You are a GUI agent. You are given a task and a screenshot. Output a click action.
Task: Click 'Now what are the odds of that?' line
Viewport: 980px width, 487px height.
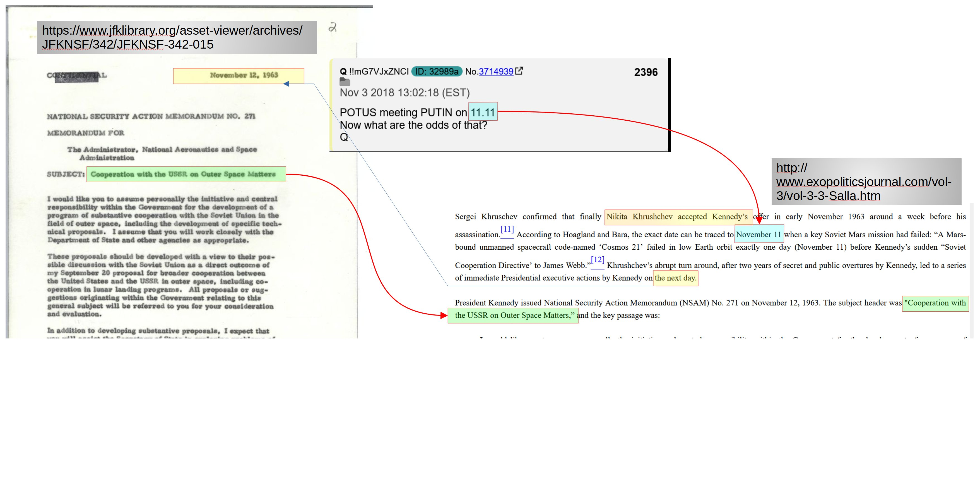click(413, 125)
